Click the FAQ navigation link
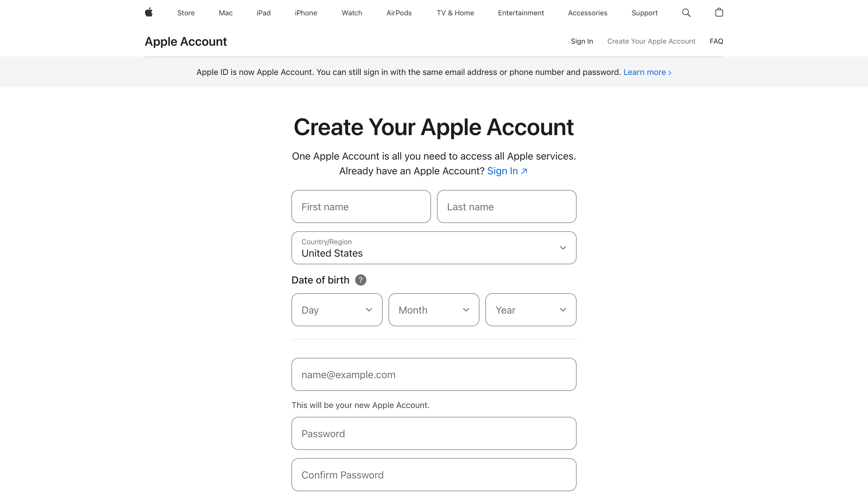The image size is (868, 495). tap(717, 41)
